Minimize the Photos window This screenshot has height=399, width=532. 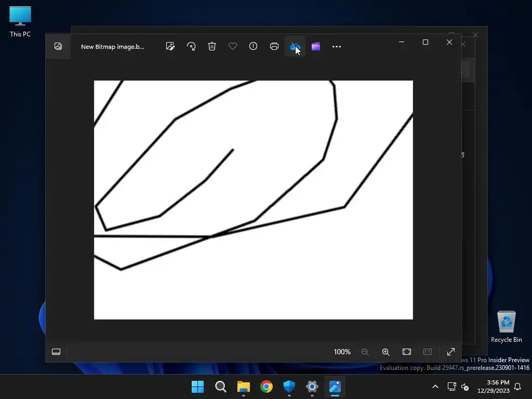[x=402, y=42]
